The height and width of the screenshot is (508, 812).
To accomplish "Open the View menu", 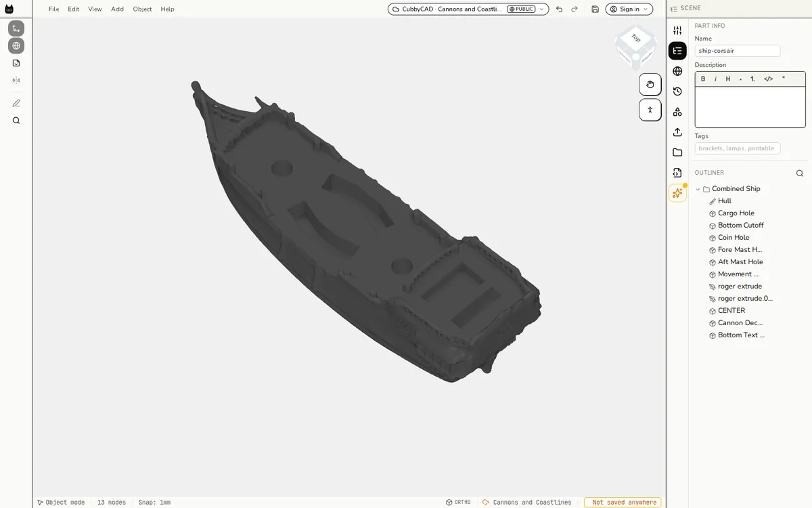I will coord(95,9).
